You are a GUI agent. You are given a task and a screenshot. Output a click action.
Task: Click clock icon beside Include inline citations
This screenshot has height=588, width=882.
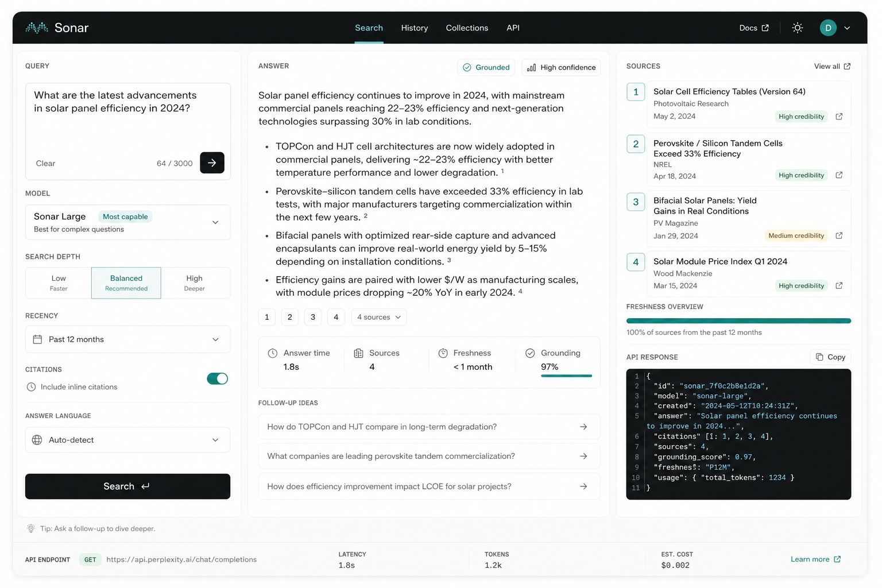click(x=31, y=387)
